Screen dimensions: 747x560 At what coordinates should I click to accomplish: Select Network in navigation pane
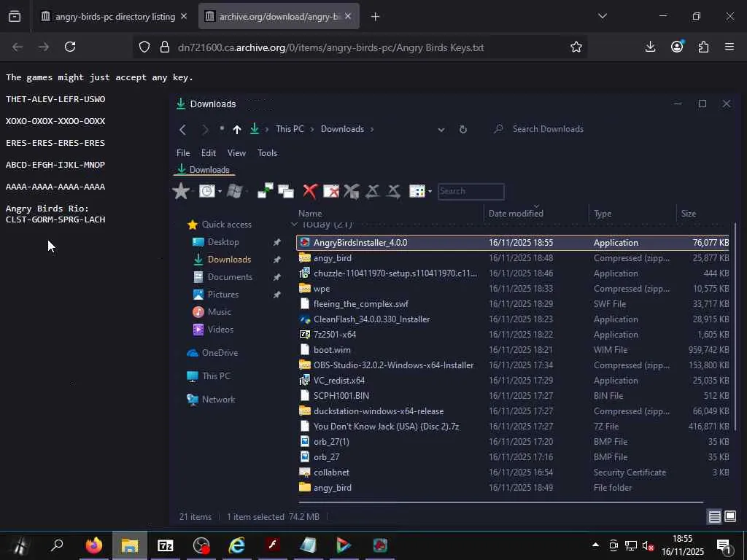[x=218, y=400]
